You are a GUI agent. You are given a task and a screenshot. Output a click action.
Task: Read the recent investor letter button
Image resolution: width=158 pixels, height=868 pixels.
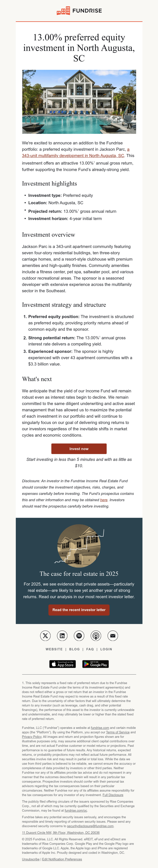tap(79, 610)
